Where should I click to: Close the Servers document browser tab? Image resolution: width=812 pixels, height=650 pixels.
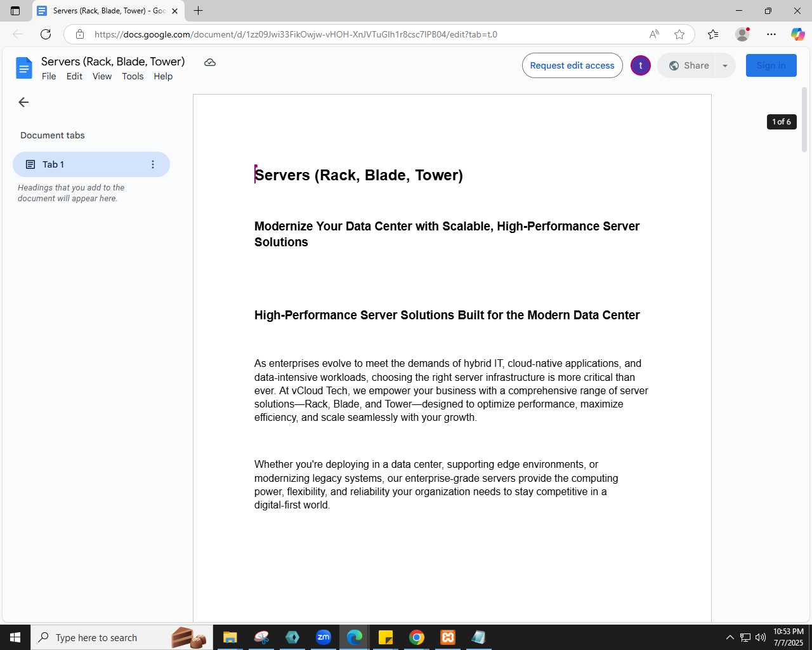(x=174, y=11)
